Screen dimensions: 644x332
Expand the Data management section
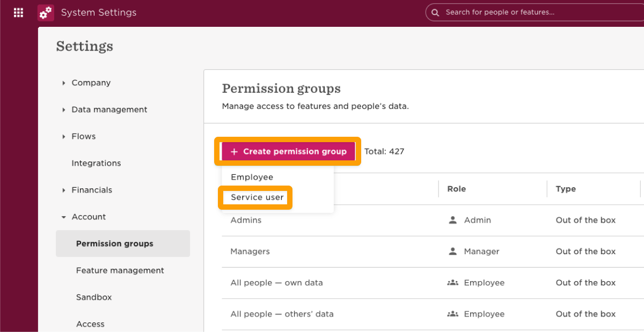(x=64, y=109)
